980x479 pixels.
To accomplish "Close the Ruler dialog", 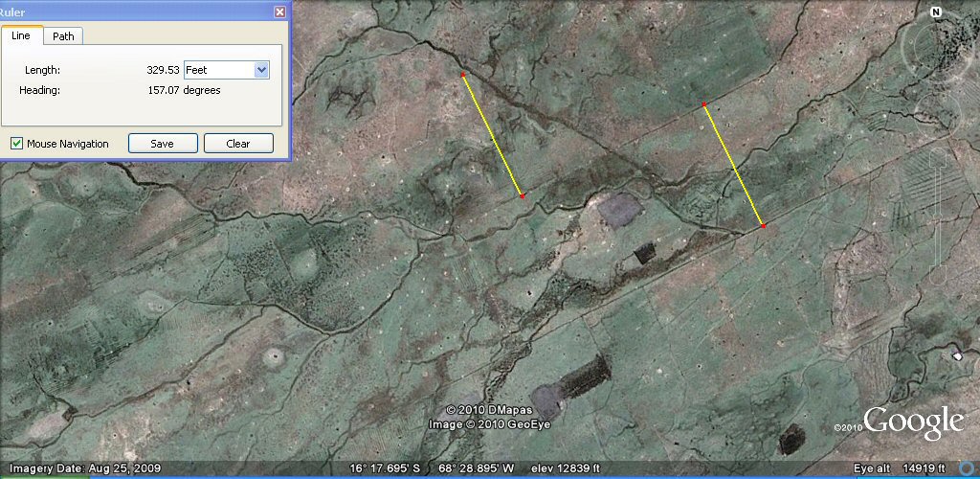I will pos(279,11).
